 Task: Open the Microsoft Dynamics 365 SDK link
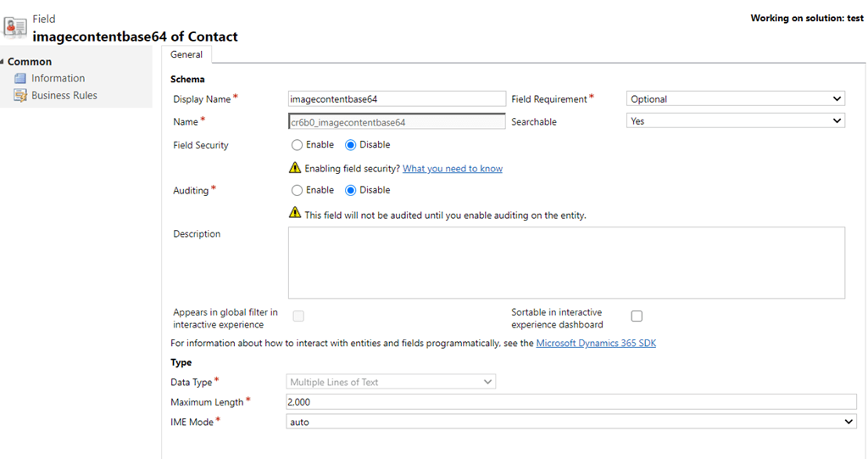tap(596, 344)
